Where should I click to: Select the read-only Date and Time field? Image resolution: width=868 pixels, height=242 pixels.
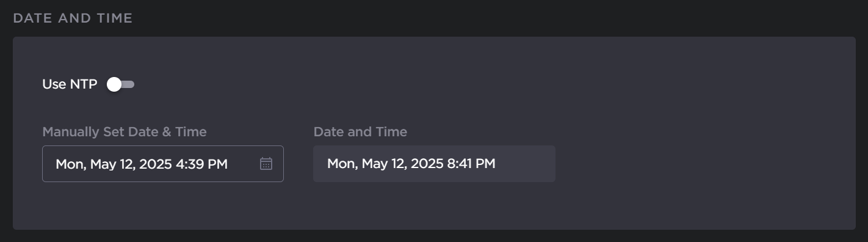[434, 164]
